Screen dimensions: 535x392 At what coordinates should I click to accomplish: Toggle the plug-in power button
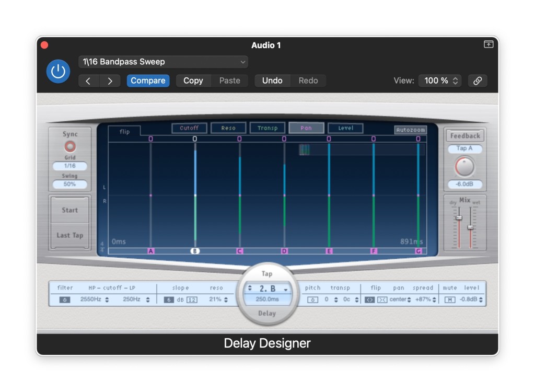[58, 72]
